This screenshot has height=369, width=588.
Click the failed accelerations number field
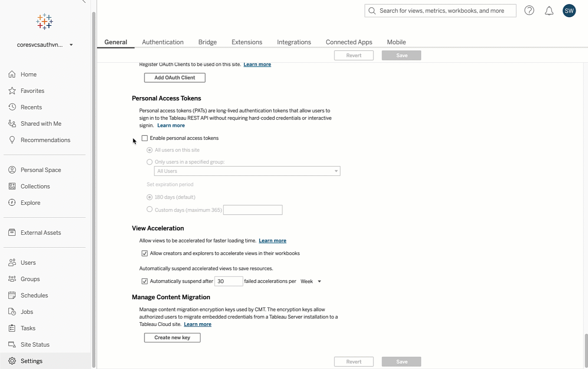point(229,281)
